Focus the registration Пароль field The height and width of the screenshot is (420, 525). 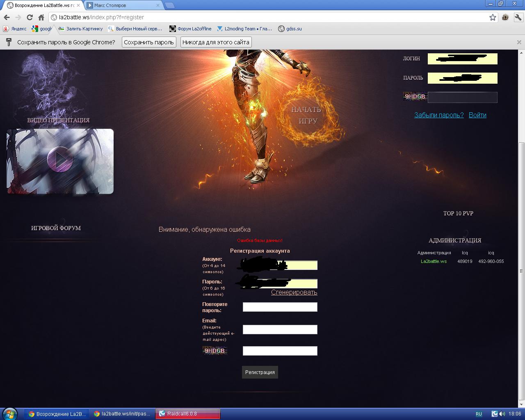[280, 283]
